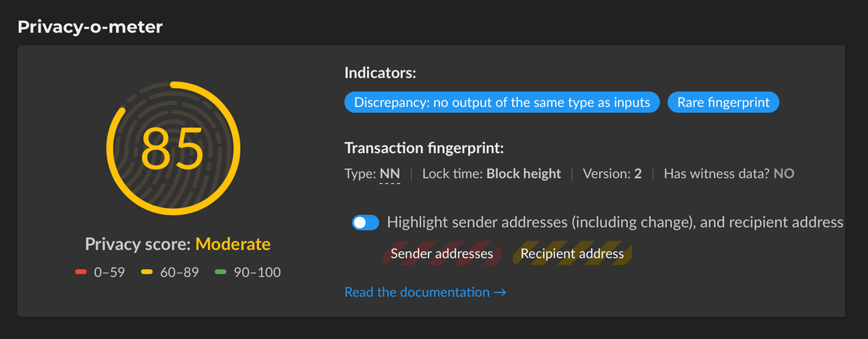Image resolution: width=868 pixels, height=339 pixels.
Task: Click the fingerprint score gauge showing 85
Action: [173, 148]
